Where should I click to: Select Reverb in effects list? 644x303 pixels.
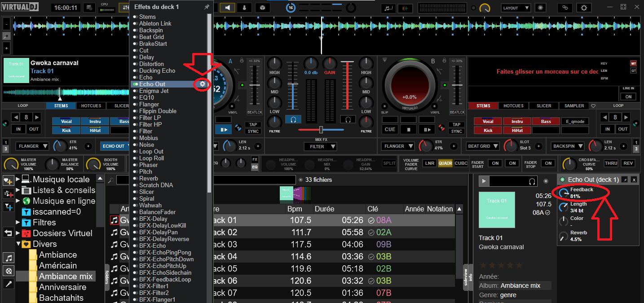148,178
